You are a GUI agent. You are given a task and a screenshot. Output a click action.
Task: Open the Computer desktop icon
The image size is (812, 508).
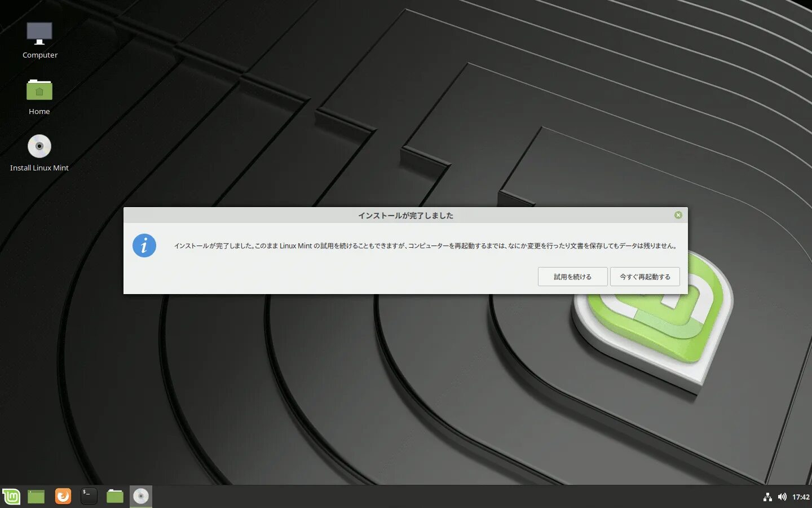tap(39, 40)
